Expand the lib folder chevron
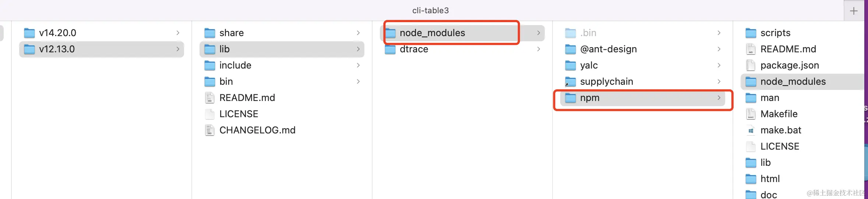The width and height of the screenshot is (868, 199). tap(358, 49)
